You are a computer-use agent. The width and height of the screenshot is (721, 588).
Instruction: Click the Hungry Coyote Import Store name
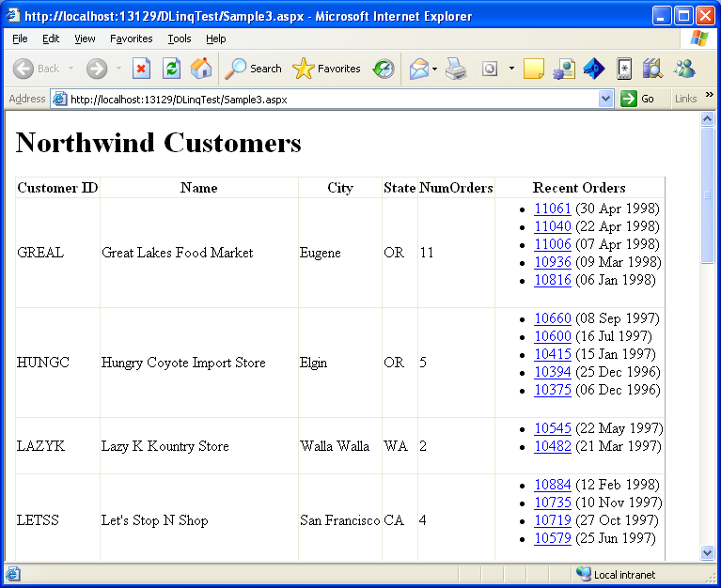(183, 363)
